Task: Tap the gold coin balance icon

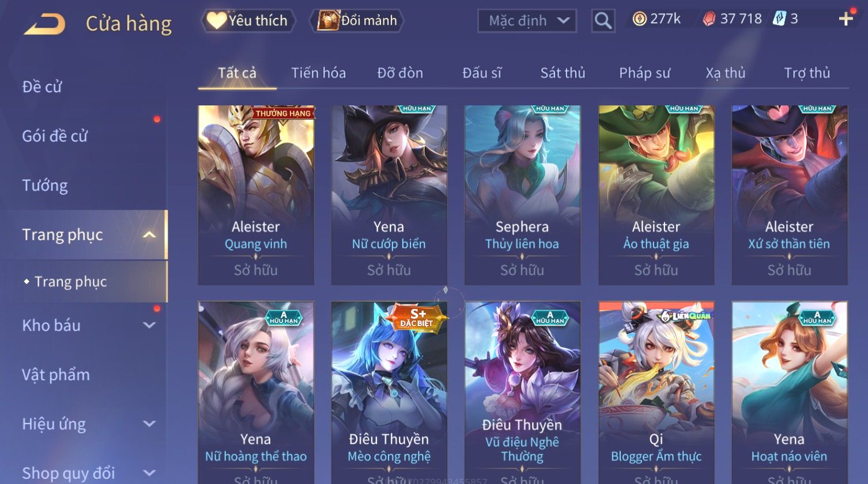Action: pos(639,19)
